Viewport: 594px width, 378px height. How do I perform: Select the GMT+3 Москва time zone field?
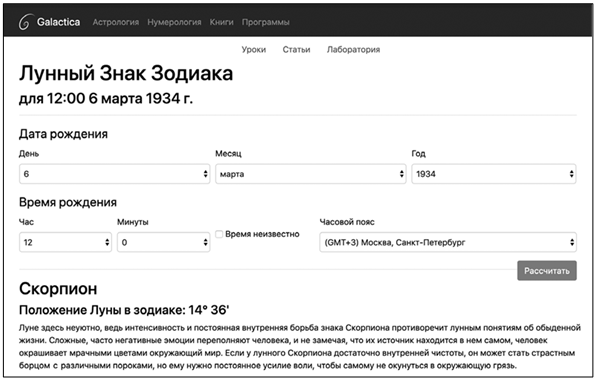448,242
